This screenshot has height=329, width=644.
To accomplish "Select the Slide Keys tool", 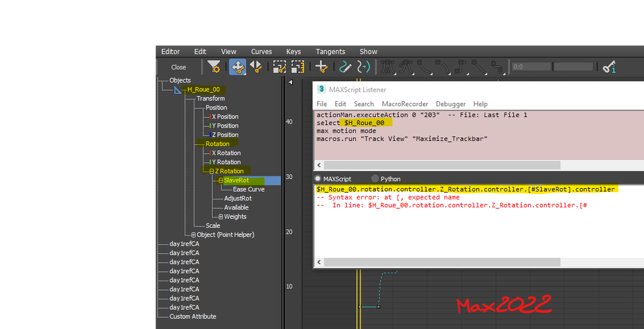I will (255, 66).
